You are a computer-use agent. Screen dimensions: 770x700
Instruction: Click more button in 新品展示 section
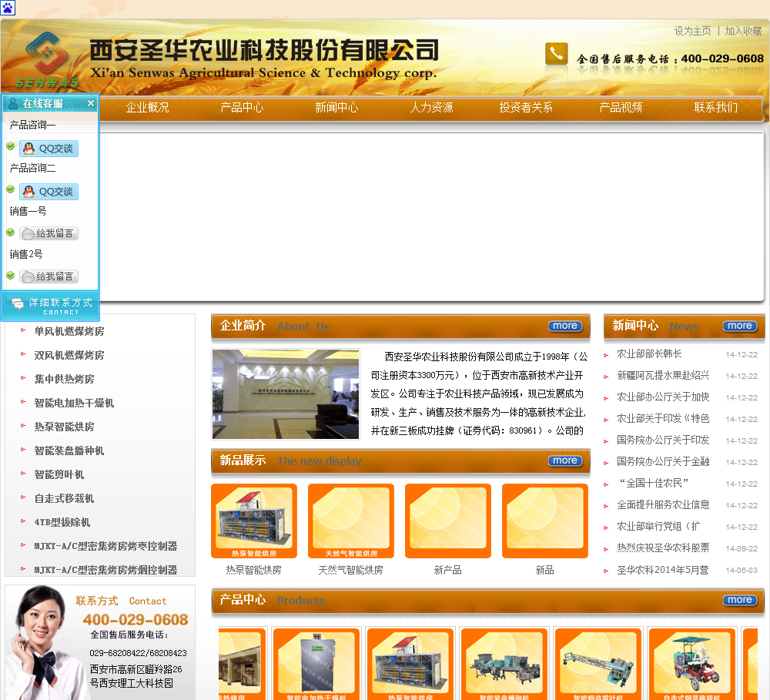(565, 461)
